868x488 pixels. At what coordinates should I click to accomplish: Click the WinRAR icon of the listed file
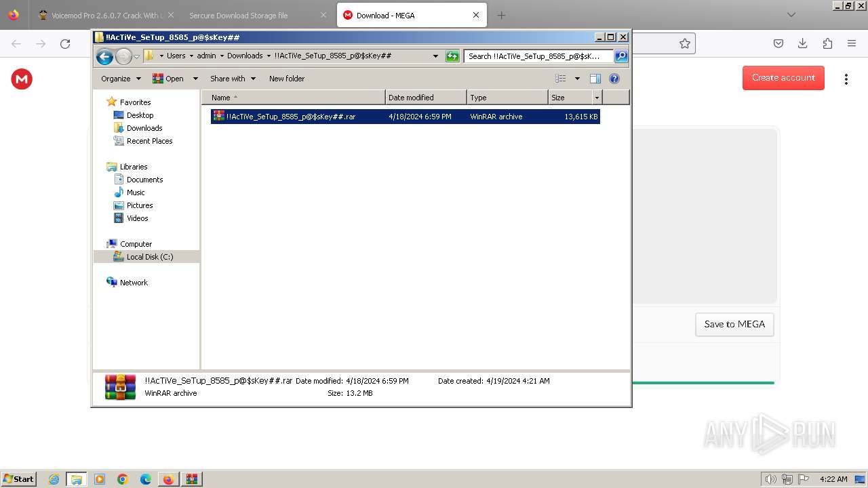click(218, 116)
